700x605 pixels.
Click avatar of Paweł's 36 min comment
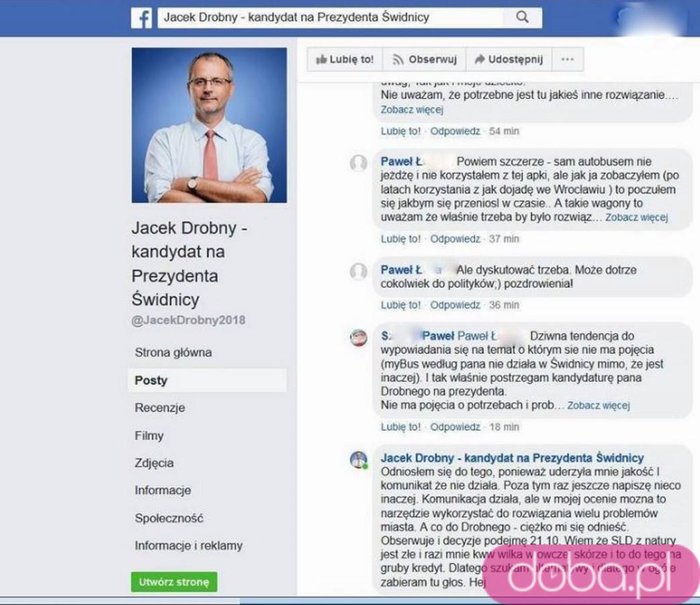pyautogui.click(x=359, y=271)
